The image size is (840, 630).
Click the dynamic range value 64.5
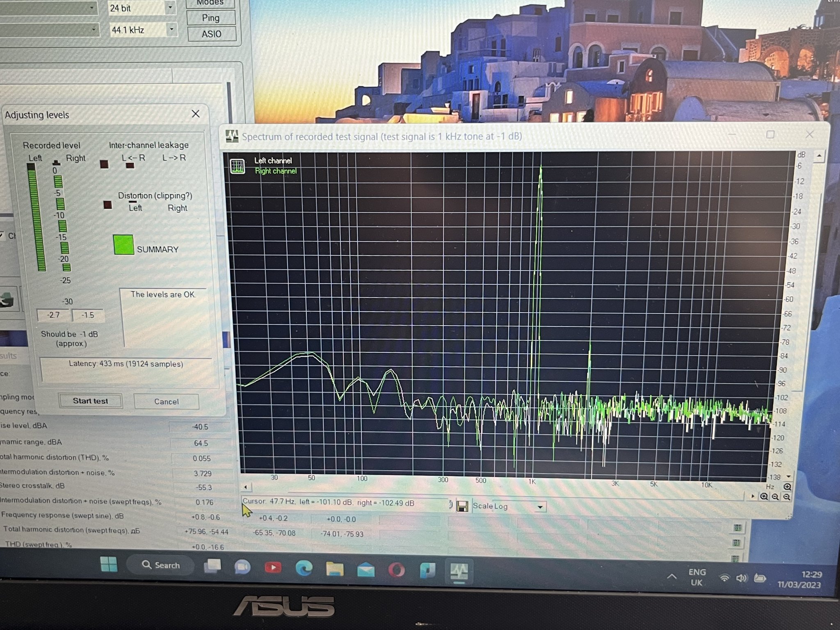(201, 443)
